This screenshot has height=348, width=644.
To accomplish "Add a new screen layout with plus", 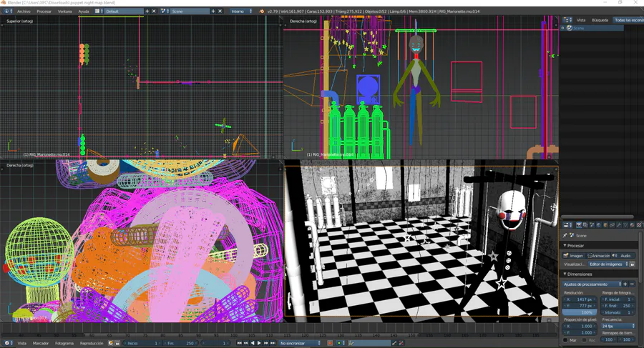I will pyautogui.click(x=147, y=11).
